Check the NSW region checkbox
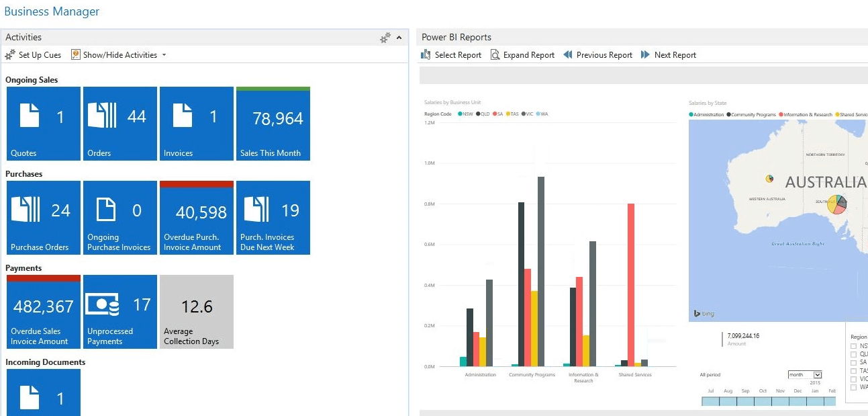 [853, 347]
